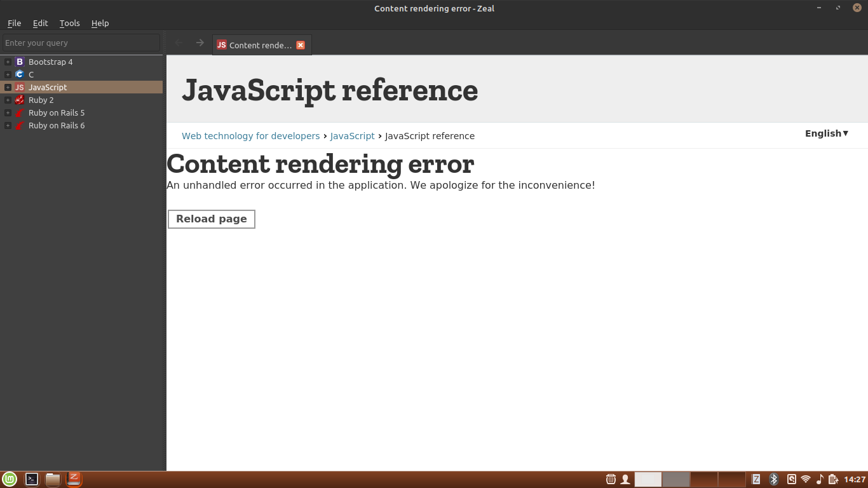Open the battery power tray icon
Image resolution: width=868 pixels, height=488 pixels.
(833, 479)
